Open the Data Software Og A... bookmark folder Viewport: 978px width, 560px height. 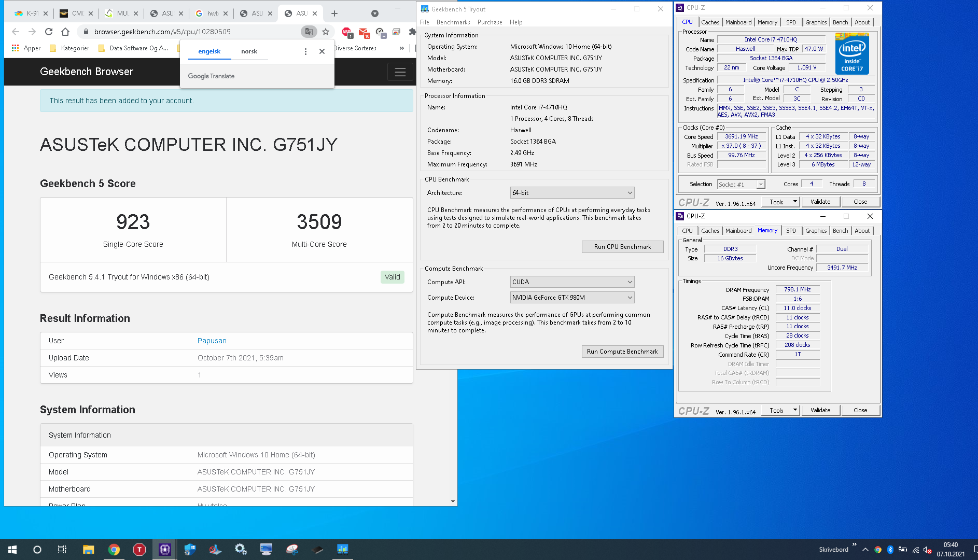[x=133, y=48]
